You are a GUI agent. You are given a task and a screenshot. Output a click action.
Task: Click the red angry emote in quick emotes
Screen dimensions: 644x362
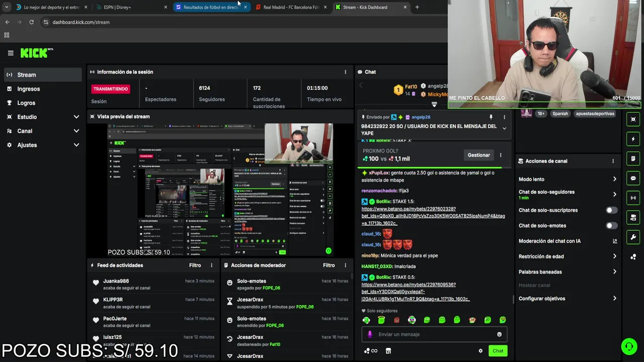(x=396, y=320)
